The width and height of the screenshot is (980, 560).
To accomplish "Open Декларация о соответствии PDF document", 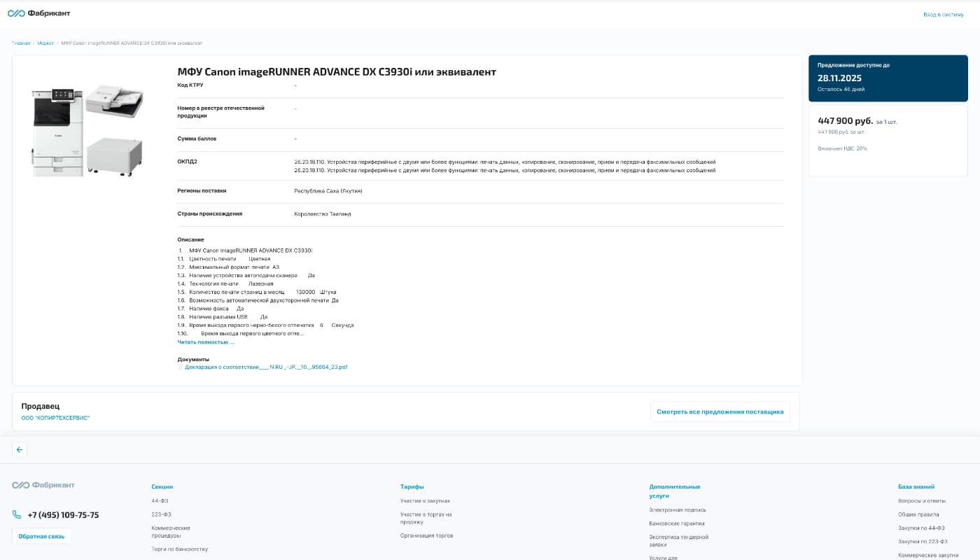I will [x=266, y=367].
